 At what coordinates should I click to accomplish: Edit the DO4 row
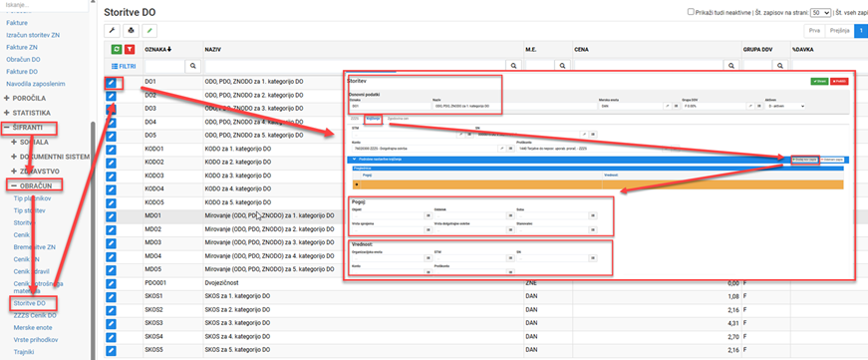click(112, 123)
